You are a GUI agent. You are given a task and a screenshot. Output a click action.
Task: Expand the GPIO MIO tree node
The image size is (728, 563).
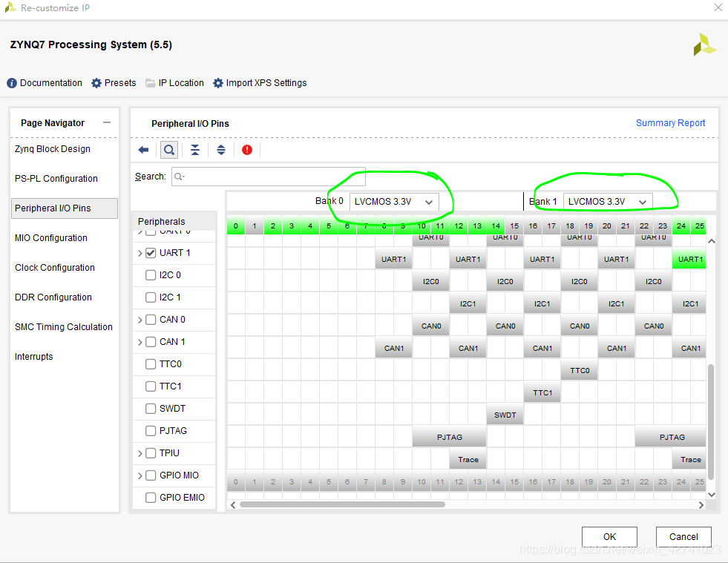coord(140,475)
